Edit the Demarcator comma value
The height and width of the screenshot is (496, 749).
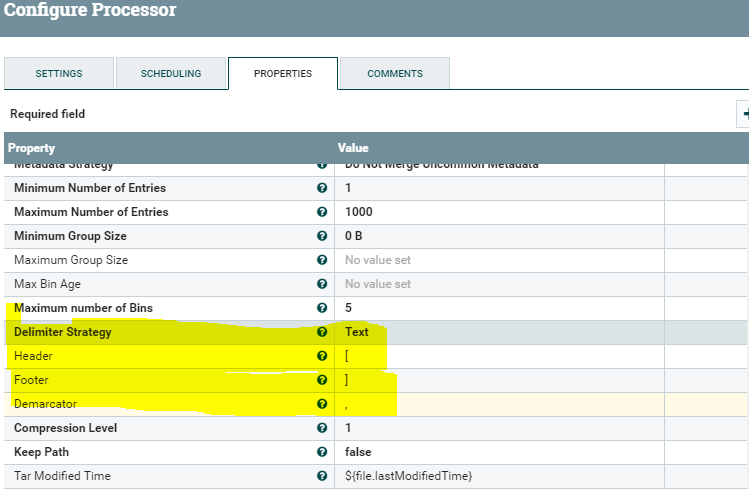[x=499, y=404]
